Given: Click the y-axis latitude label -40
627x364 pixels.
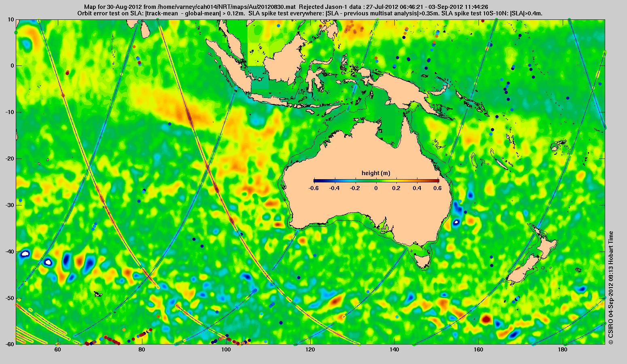Looking at the screenshot, I should coord(9,252).
